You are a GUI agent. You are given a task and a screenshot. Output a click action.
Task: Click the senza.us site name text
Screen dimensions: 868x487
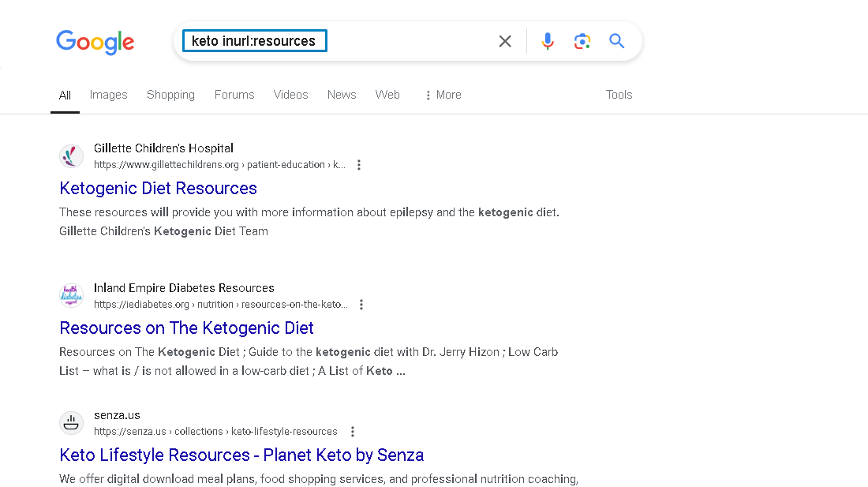117,415
